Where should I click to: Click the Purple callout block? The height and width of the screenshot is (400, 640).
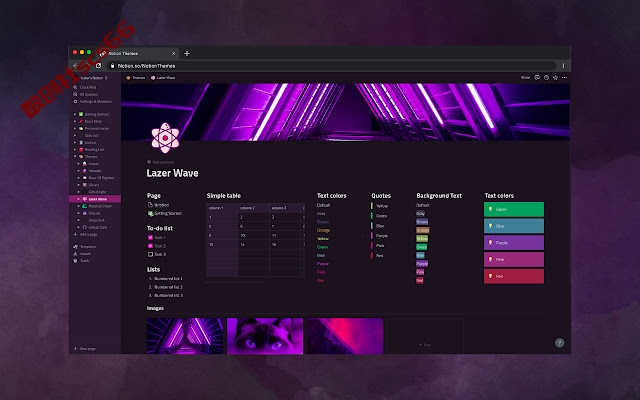[514, 242]
